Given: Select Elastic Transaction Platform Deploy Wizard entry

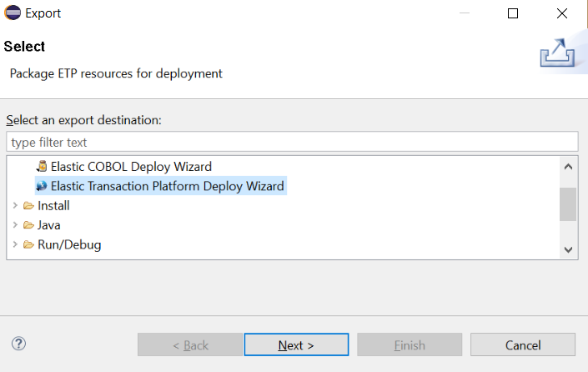Looking at the screenshot, I should 167,186.
